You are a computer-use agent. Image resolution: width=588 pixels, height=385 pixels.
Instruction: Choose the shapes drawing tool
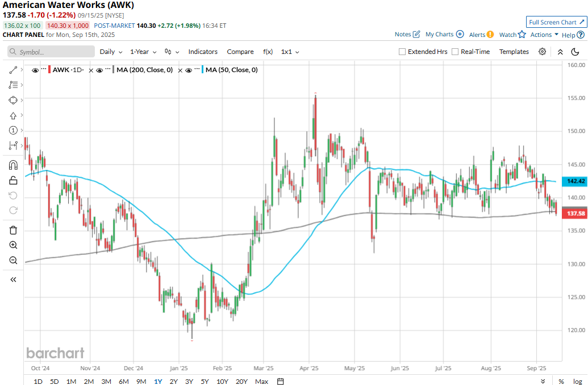coord(13,100)
